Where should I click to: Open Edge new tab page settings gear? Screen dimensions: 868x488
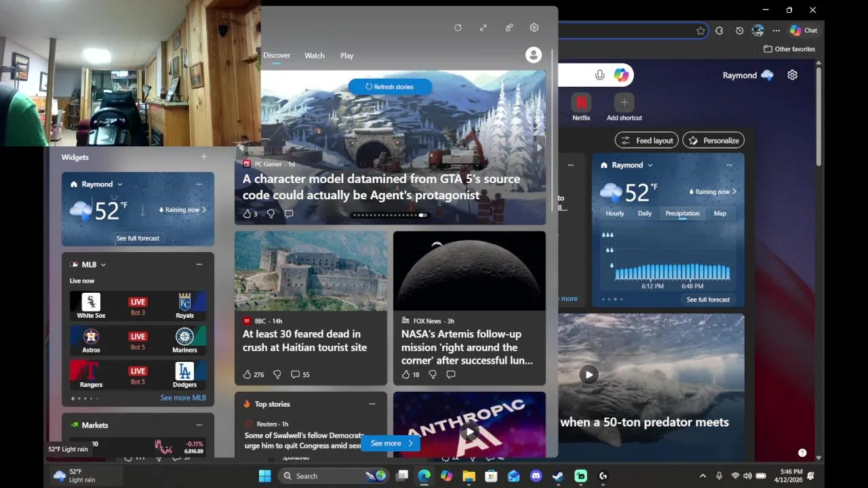pyautogui.click(x=792, y=75)
